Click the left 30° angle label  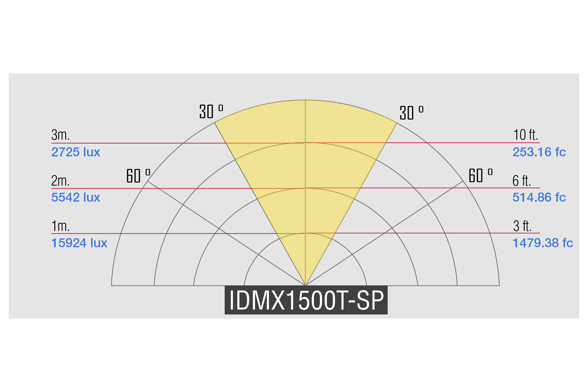(x=211, y=112)
